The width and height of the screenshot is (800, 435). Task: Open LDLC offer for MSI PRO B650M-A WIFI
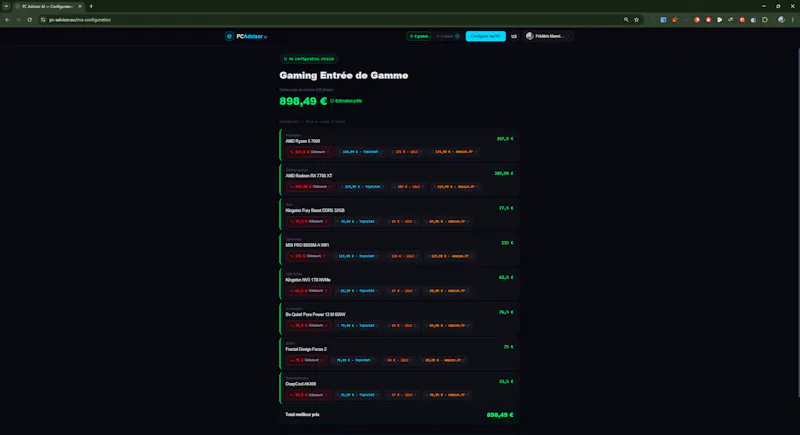pyautogui.click(x=402, y=256)
